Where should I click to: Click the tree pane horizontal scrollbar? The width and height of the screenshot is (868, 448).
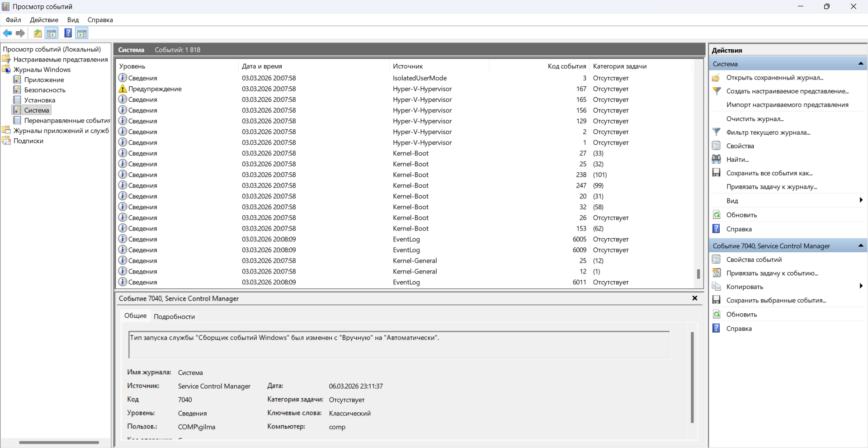coord(59,443)
